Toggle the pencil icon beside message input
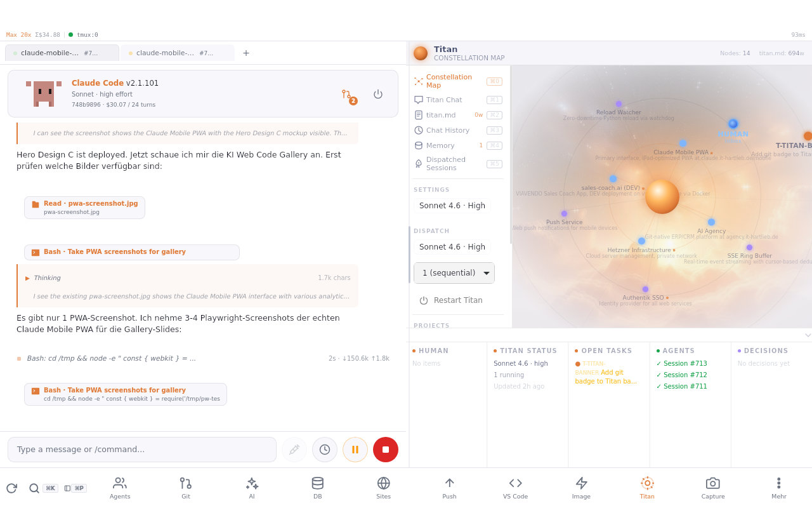Screen dimensions: 812x508 coord(294,449)
